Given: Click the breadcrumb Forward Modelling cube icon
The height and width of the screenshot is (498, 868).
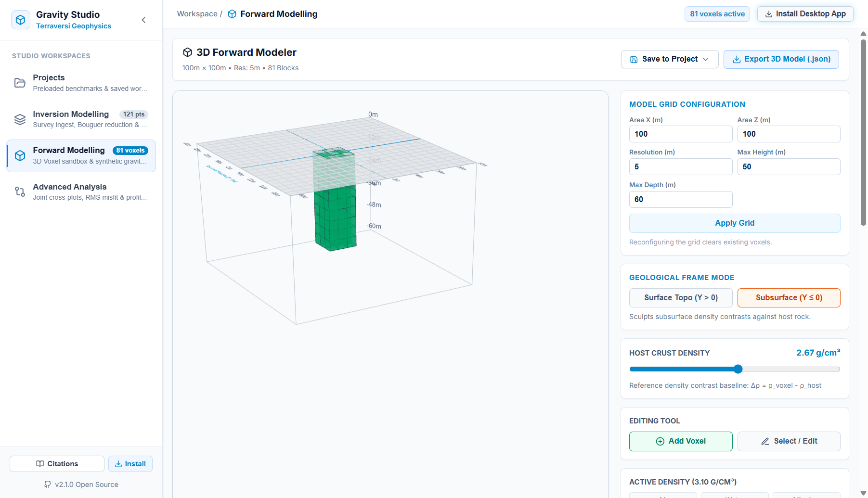Looking at the screenshot, I should (232, 14).
